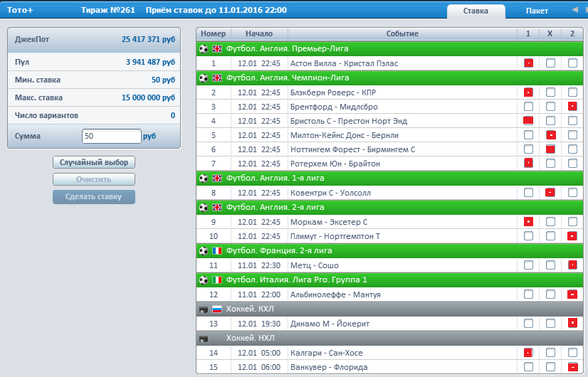
Task: Click the Макс. ставка value 15 000 000 руб
Action: click(x=148, y=98)
